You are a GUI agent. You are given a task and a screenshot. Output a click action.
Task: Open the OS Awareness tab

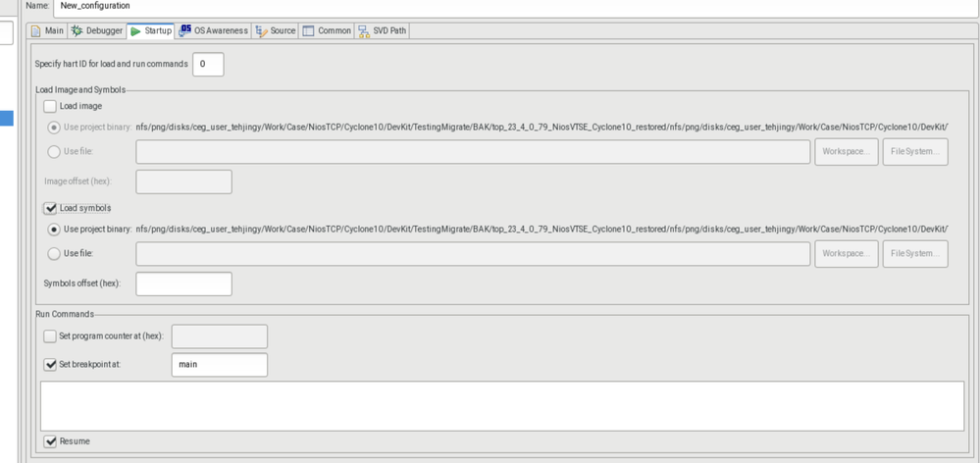pos(213,30)
